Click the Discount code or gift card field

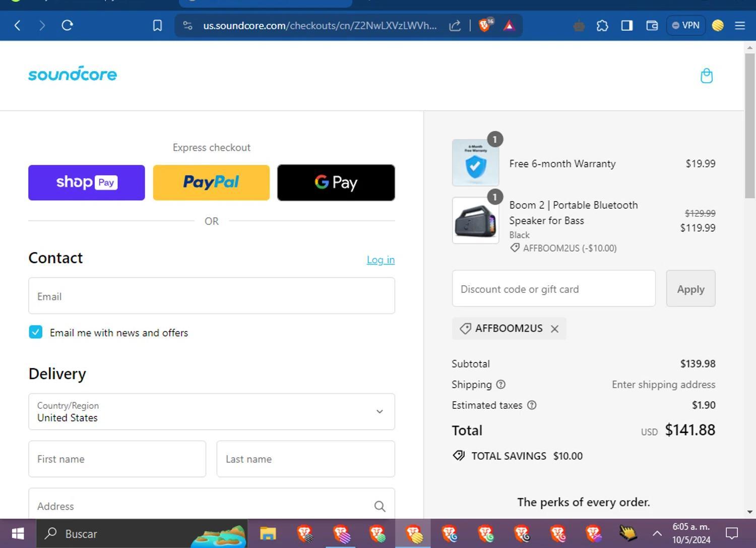[x=554, y=288]
